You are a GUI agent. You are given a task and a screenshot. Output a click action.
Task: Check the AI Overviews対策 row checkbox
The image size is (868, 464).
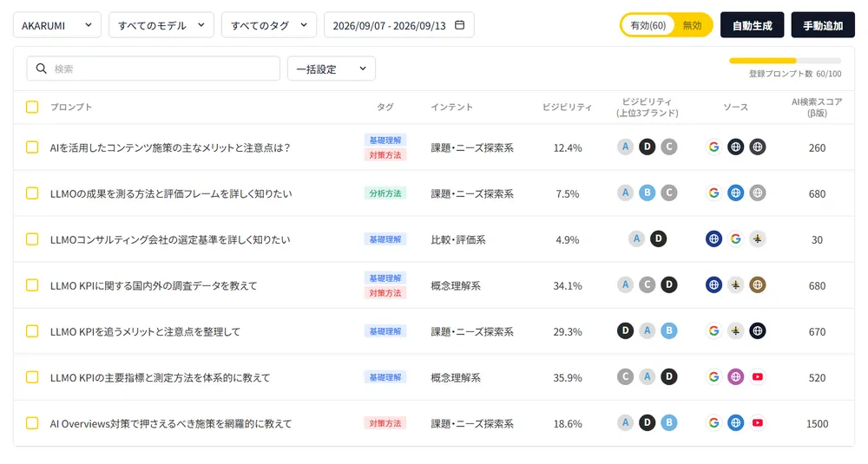pos(32,422)
